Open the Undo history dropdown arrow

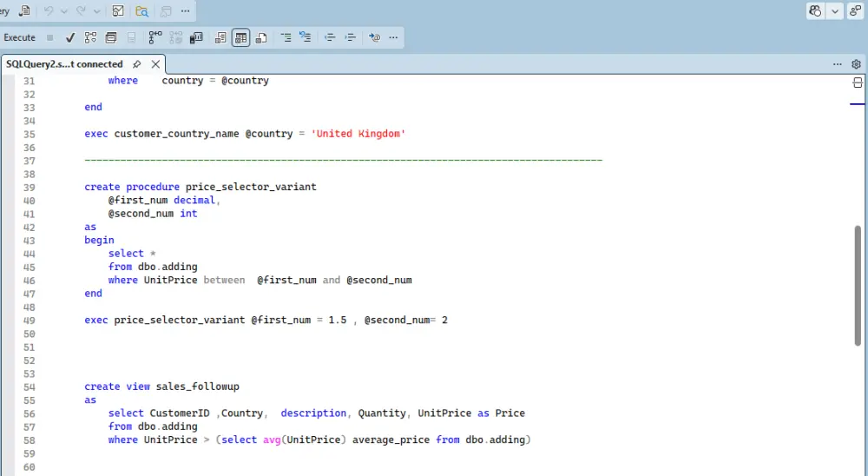point(63,10)
